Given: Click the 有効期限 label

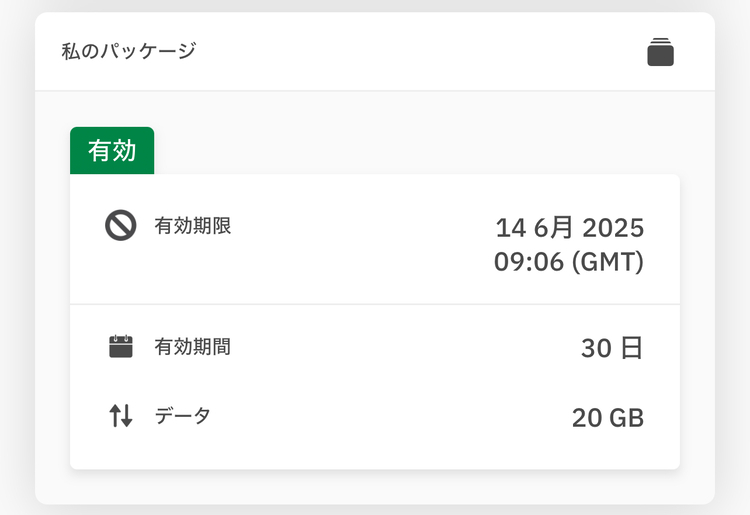Looking at the screenshot, I should click(x=193, y=226).
